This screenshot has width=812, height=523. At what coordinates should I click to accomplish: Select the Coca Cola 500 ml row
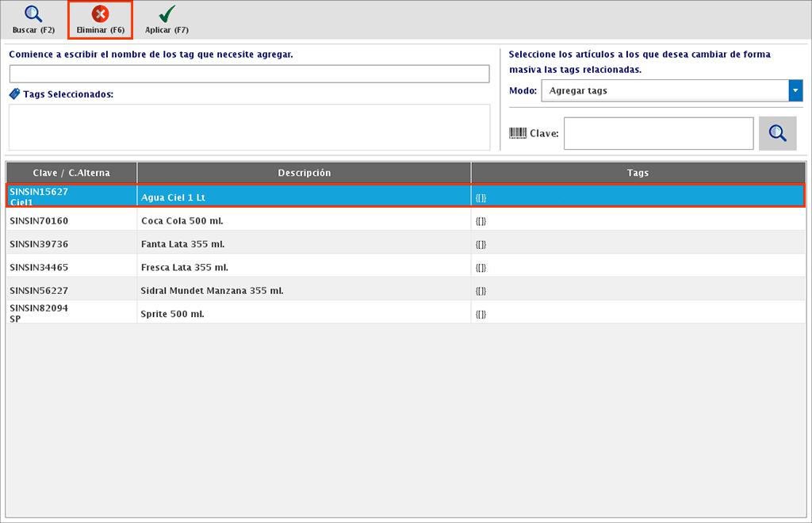click(x=304, y=219)
